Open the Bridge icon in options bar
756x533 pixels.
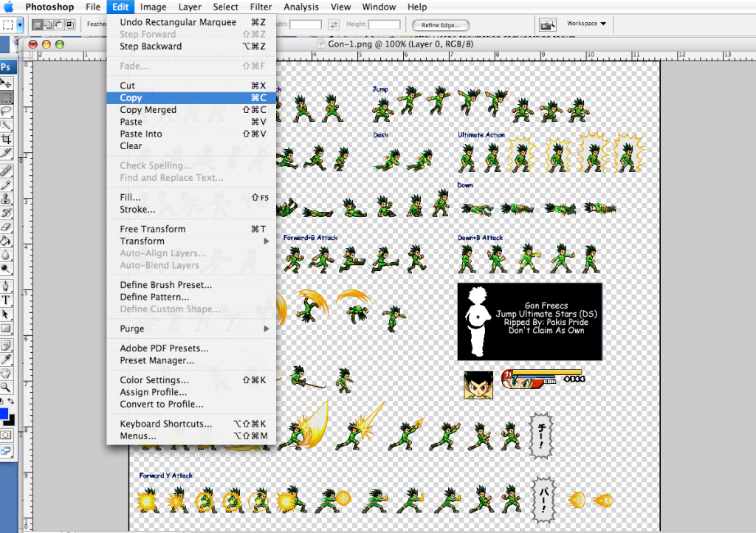click(548, 24)
